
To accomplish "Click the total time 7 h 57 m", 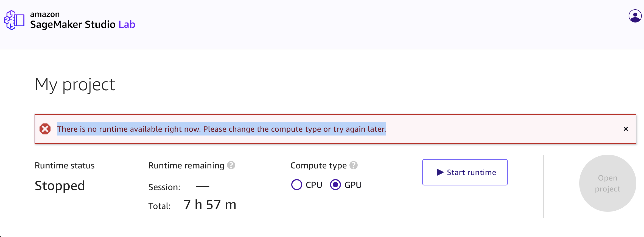I will click(210, 205).
